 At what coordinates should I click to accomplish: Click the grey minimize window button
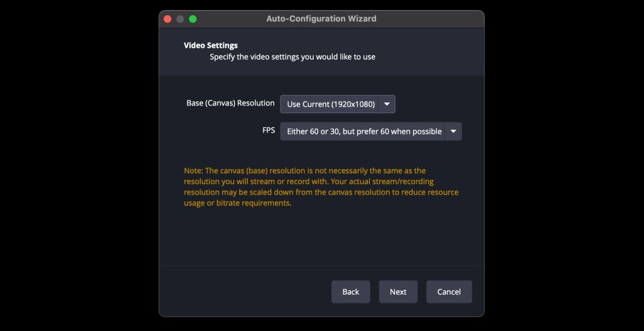[x=180, y=19]
